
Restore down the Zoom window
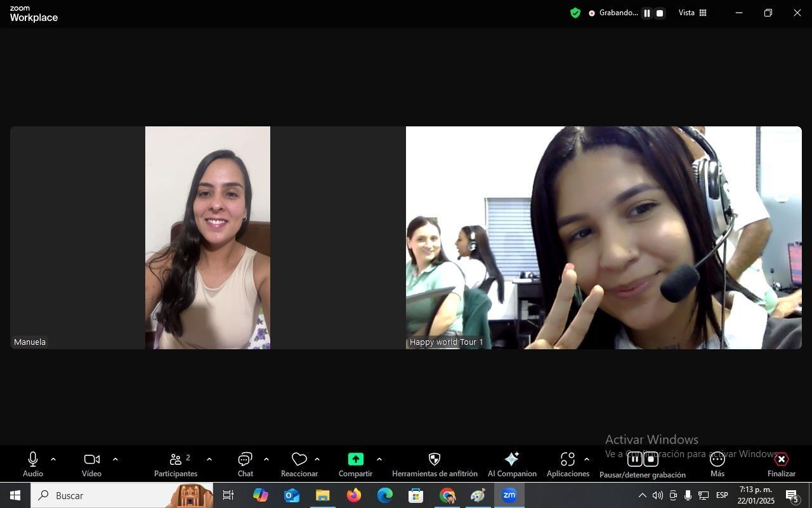[768, 13]
